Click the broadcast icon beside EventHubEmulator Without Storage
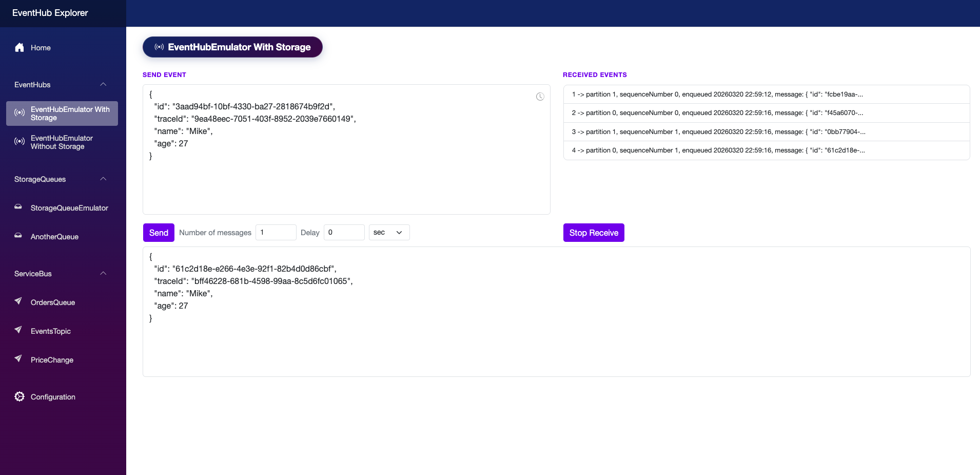 tap(19, 142)
